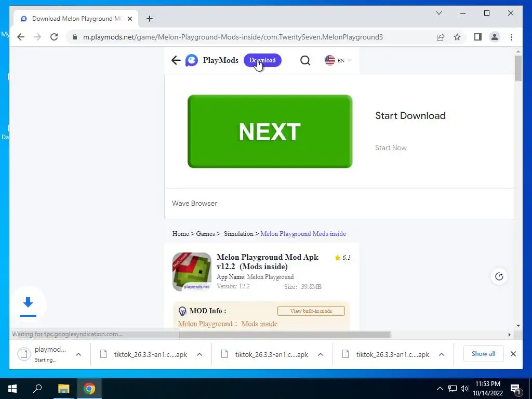The height and width of the screenshot is (399, 532).
Task: Bookmark this tab with the star icon
Action: [457, 37]
